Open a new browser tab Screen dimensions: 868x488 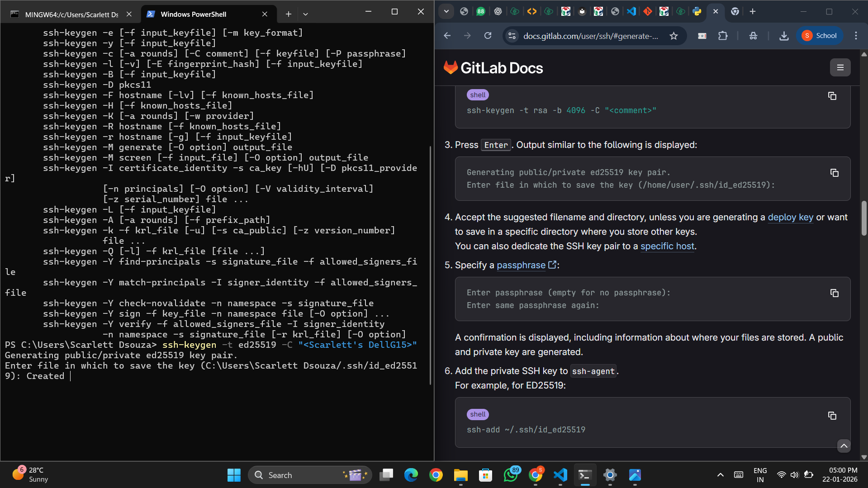[753, 11]
